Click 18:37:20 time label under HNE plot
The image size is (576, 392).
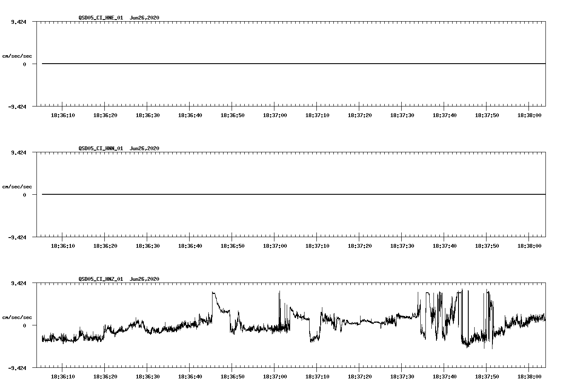(x=360, y=115)
